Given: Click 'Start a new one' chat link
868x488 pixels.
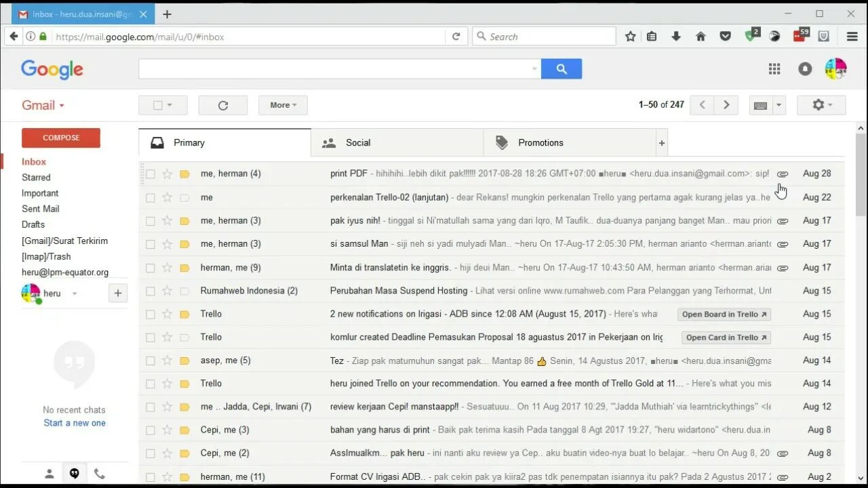Looking at the screenshot, I should click(x=75, y=423).
